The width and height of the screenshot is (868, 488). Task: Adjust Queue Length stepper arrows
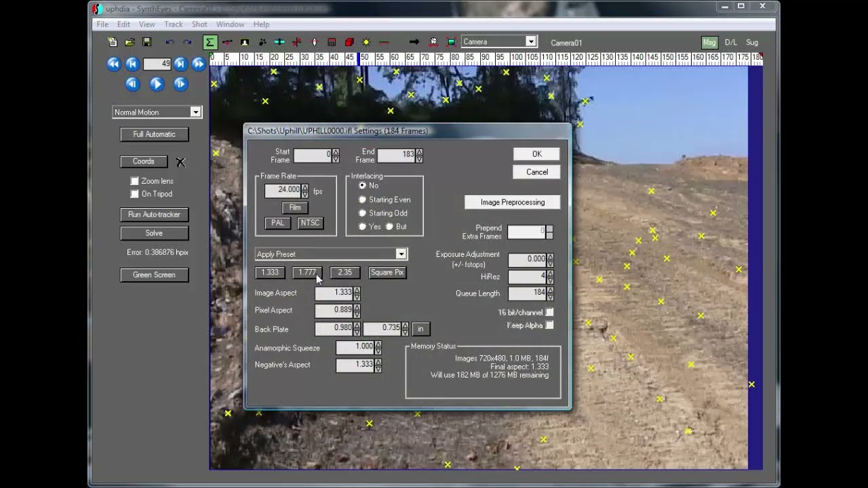pyautogui.click(x=550, y=293)
